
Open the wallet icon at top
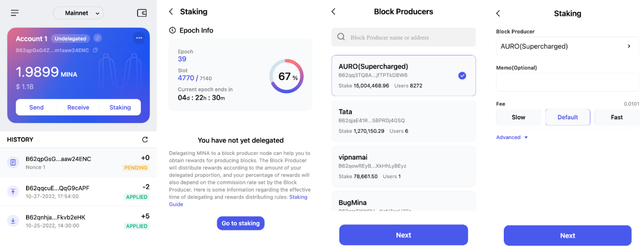142,13
